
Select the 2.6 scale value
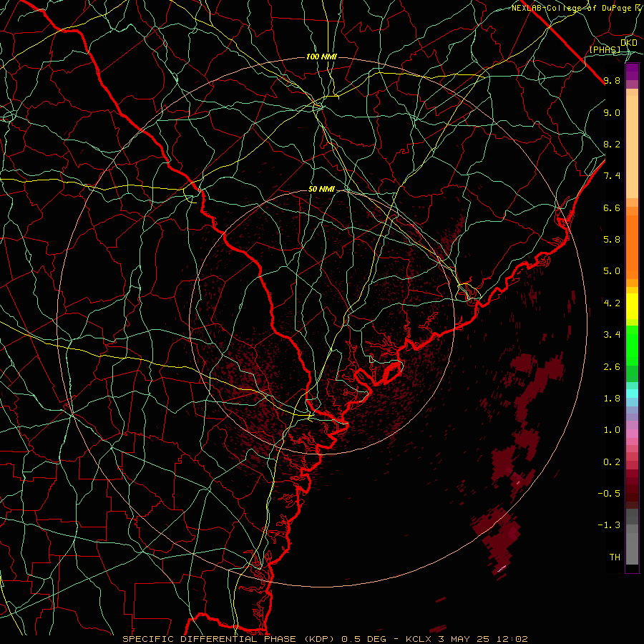[612, 367]
